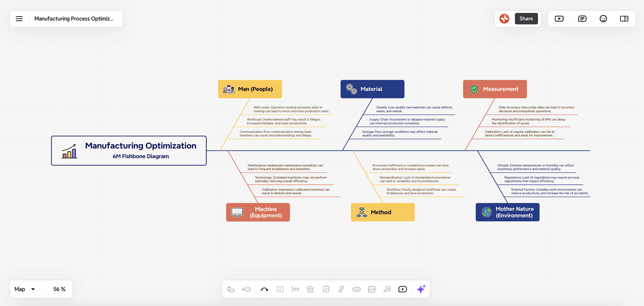
Task: Insert a boundary around a topic
Action: pyautogui.click(x=280, y=289)
